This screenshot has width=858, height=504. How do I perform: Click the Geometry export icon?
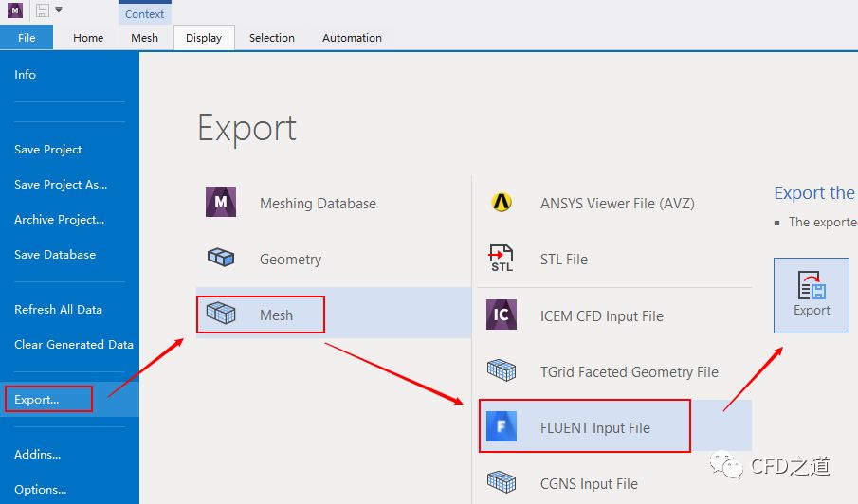coord(221,259)
